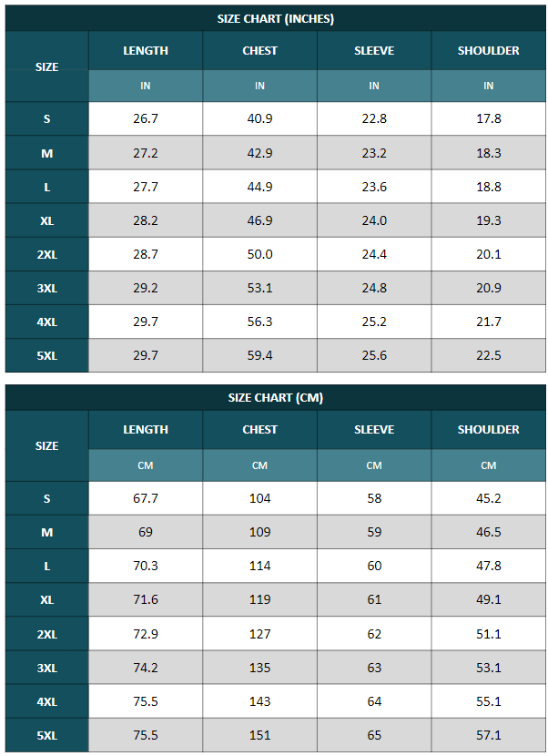Click the SIZE CHART (CM) title bar

click(x=275, y=398)
